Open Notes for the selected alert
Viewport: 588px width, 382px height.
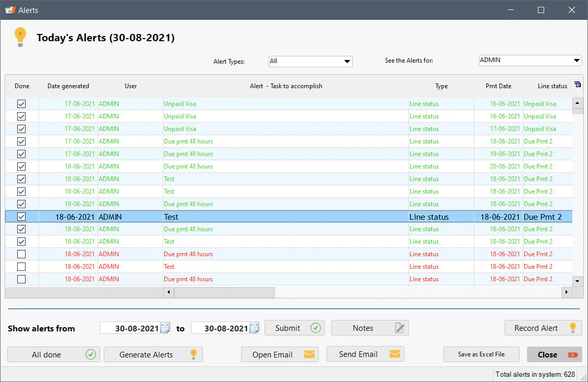[370, 328]
